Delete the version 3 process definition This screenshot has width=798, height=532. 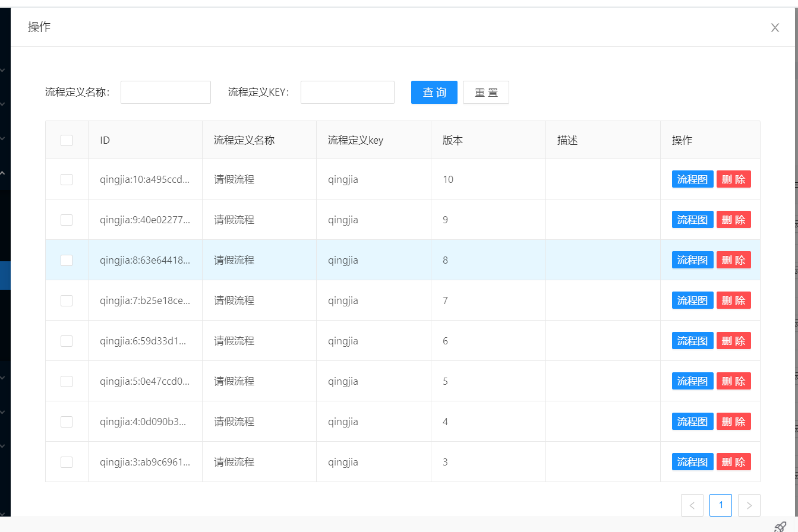click(734, 462)
